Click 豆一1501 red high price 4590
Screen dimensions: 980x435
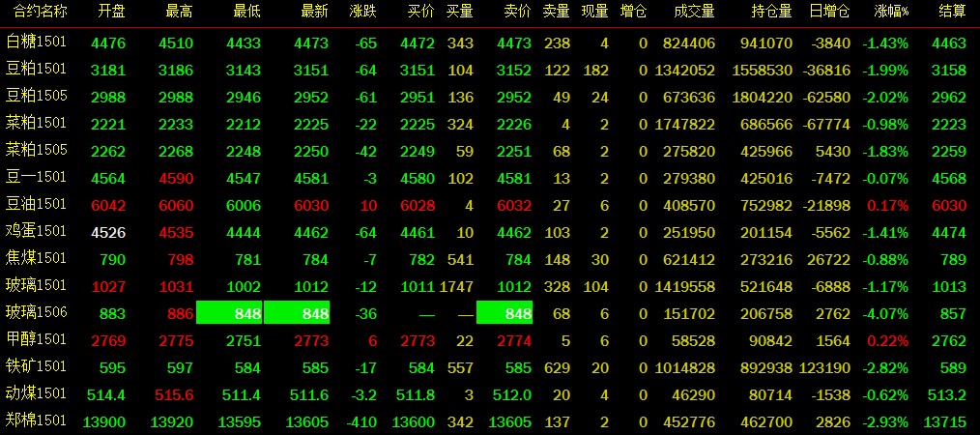176,179
